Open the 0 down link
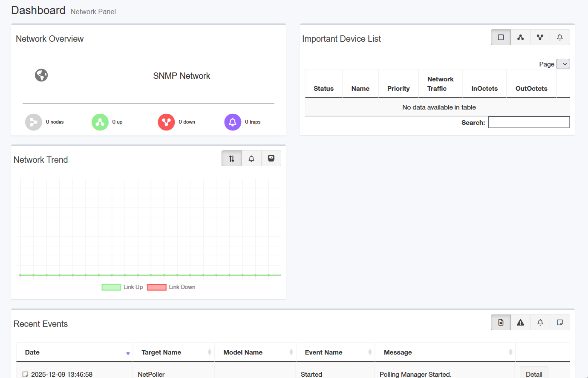The image size is (588, 378). [187, 122]
